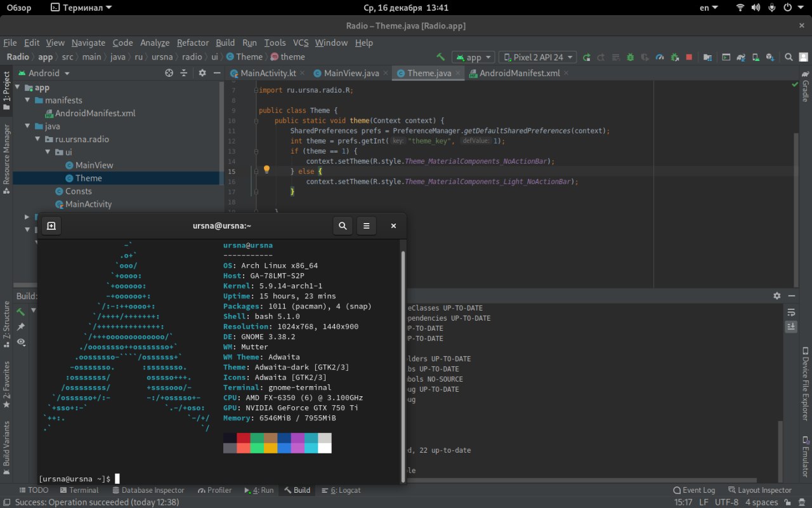Sync project with Gradle files icon
Image resolution: width=812 pixels, height=508 pixels.
(x=741, y=57)
